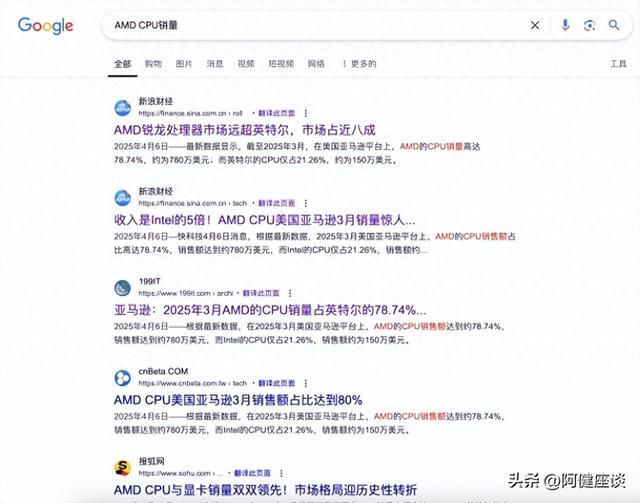Click the 搜狐网 site favicon

coord(122,468)
